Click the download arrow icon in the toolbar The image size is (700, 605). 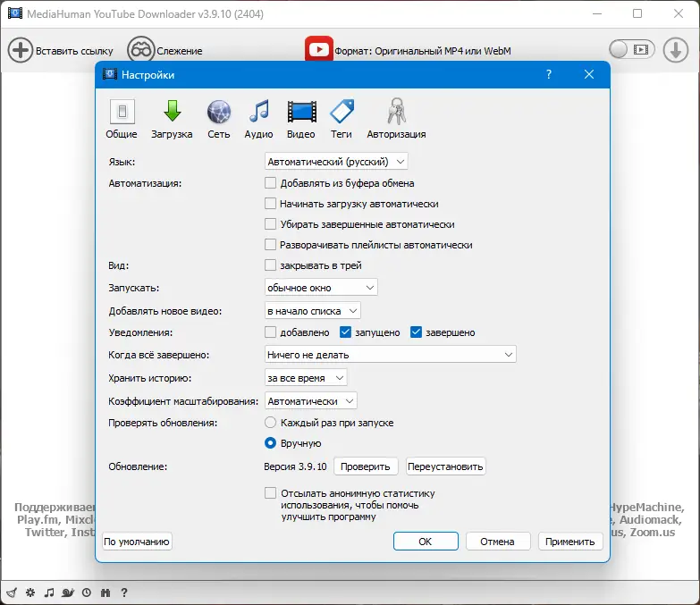tap(676, 50)
